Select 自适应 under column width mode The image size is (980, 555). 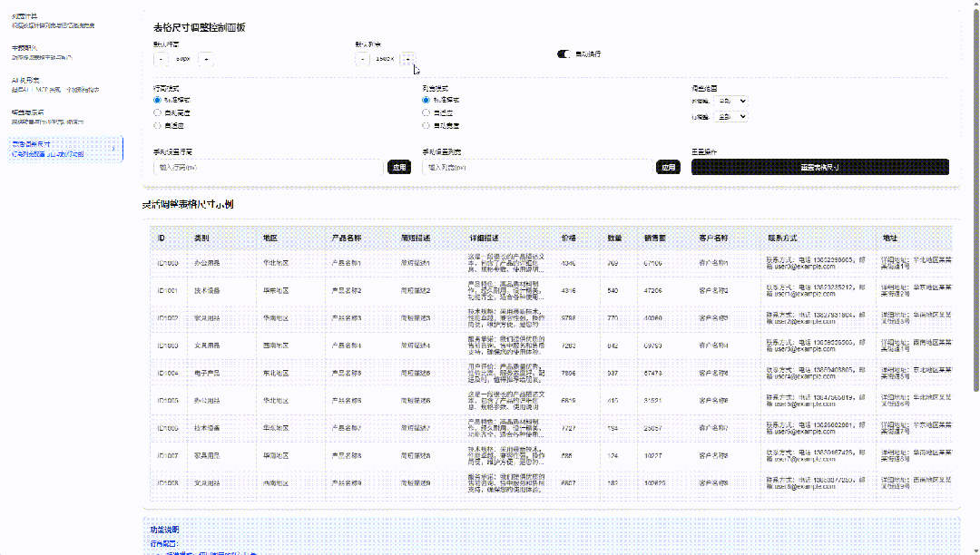tap(426, 113)
